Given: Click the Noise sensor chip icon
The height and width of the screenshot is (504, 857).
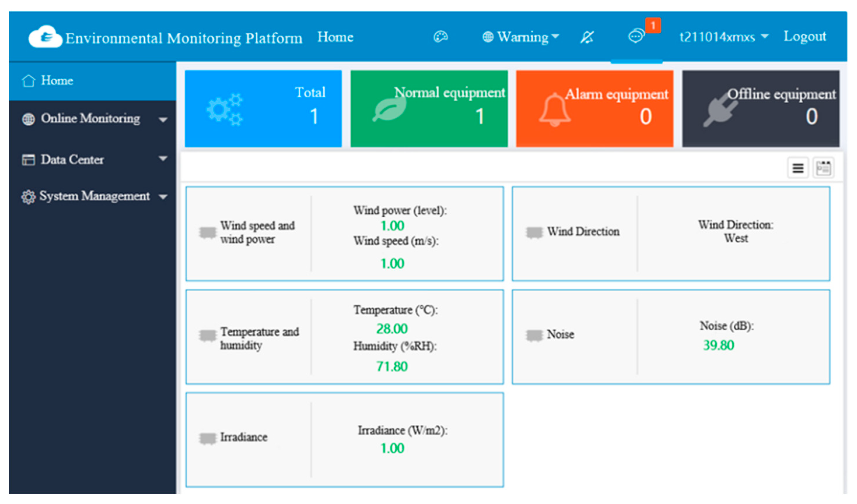Looking at the screenshot, I should 534,335.
